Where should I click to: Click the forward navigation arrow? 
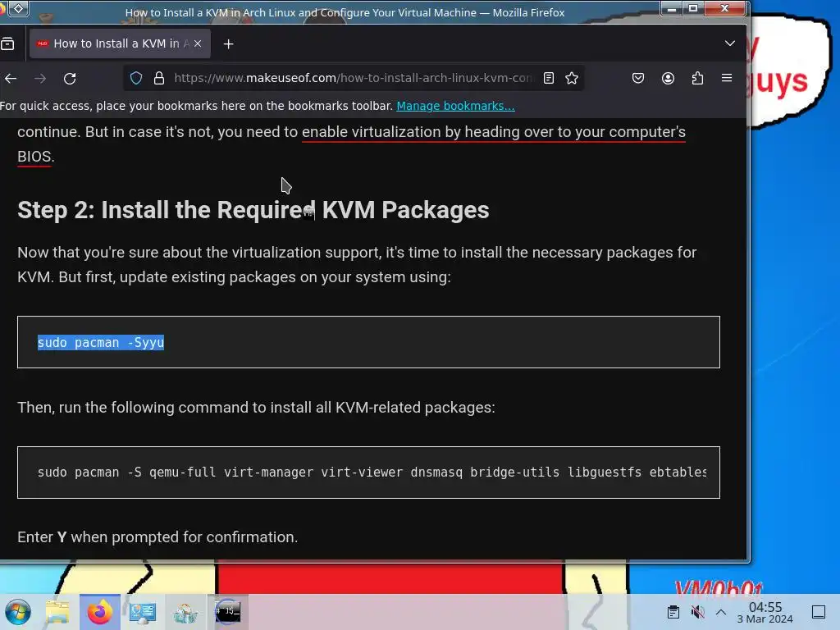click(40, 78)
